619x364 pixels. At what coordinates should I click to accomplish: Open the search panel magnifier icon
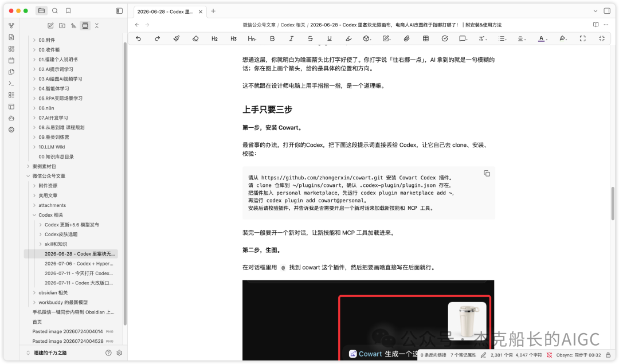55,11
